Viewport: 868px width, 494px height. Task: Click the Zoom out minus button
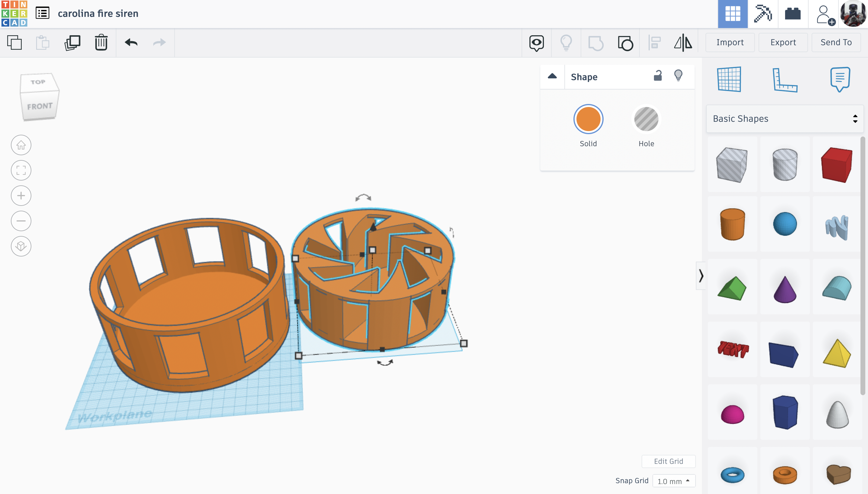21,221
